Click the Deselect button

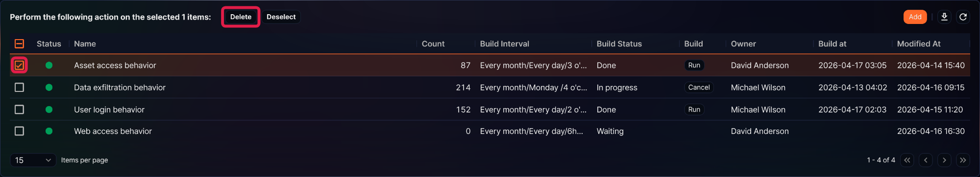pos(281,17)
